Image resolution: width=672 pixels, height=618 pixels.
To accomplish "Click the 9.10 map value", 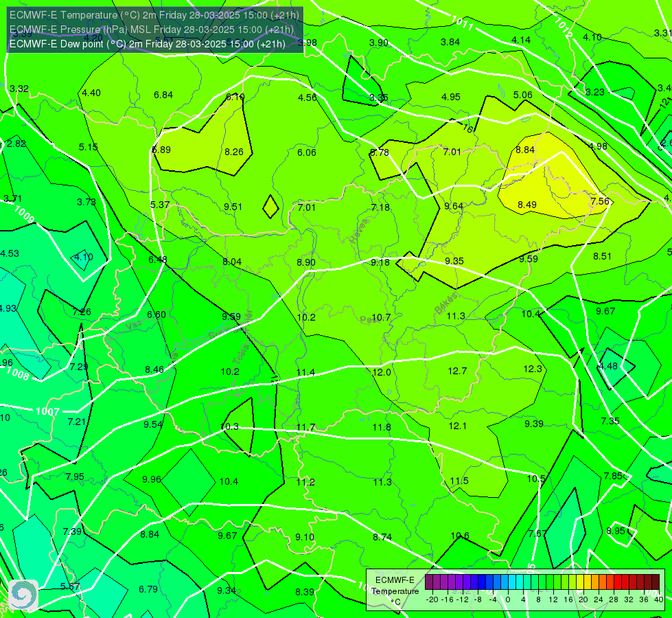I will (x=305, y=537).
